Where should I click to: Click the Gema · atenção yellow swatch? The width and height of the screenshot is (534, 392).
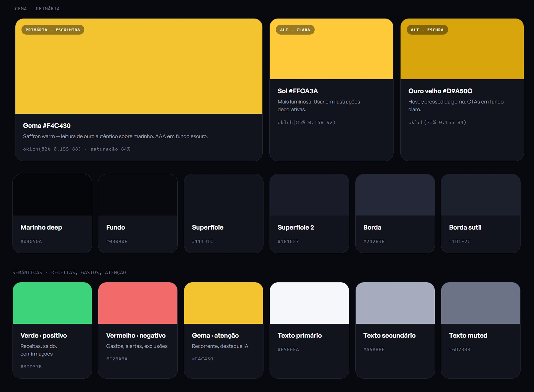224,303
